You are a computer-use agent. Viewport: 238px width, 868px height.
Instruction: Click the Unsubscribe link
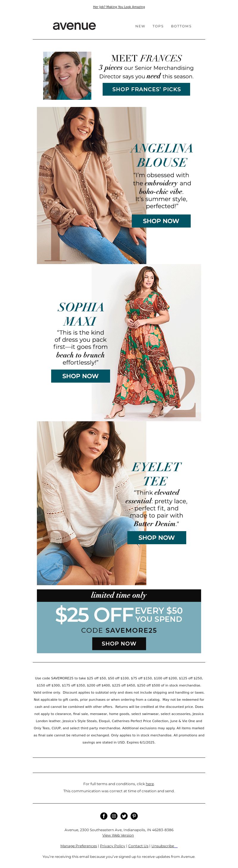click(x=164, y=846)
